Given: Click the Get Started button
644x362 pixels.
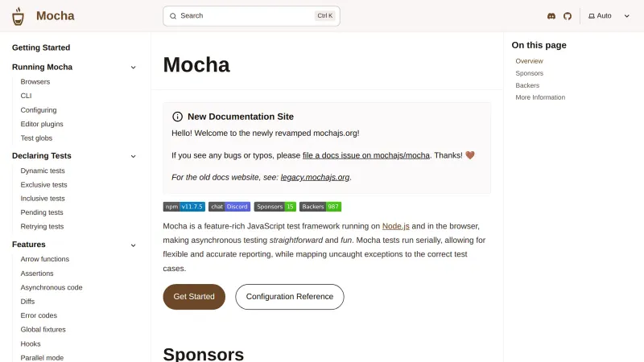Looking at the screenshot, I should 194,296.
